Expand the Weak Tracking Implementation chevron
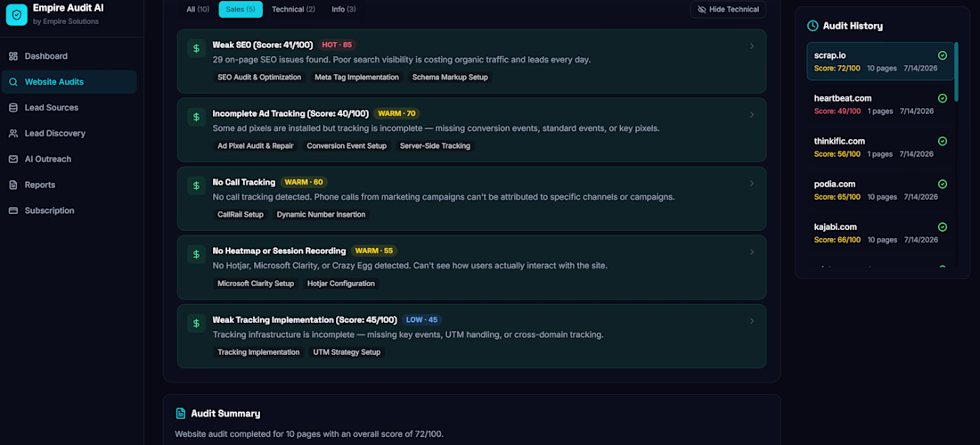980x445 pixels. [752, 321]
